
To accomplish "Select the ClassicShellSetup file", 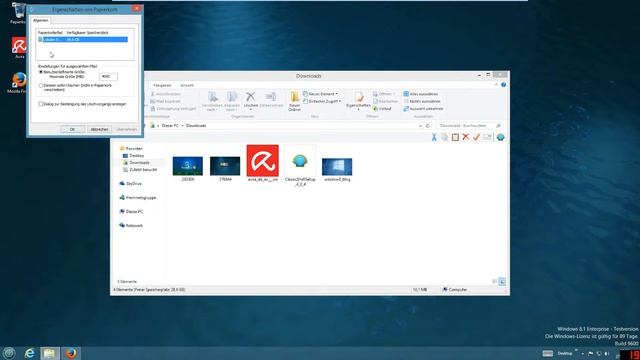I will [x=300, y=166].
